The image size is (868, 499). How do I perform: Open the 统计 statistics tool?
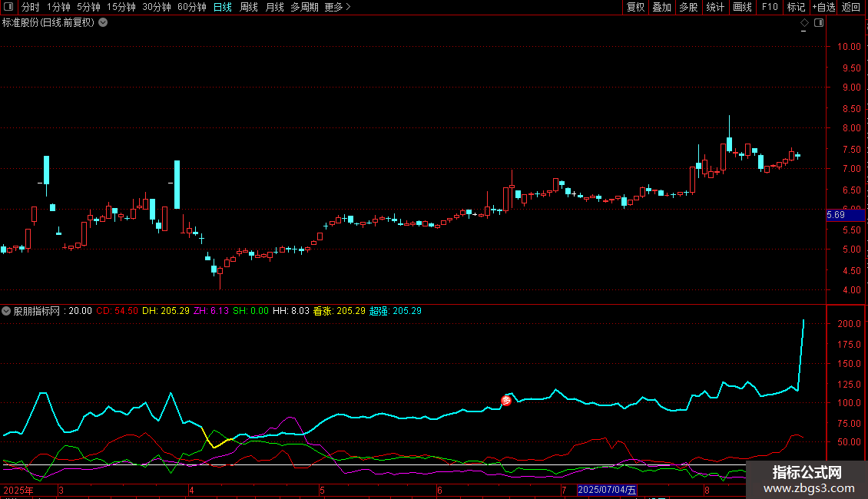[x=715, y=7]
